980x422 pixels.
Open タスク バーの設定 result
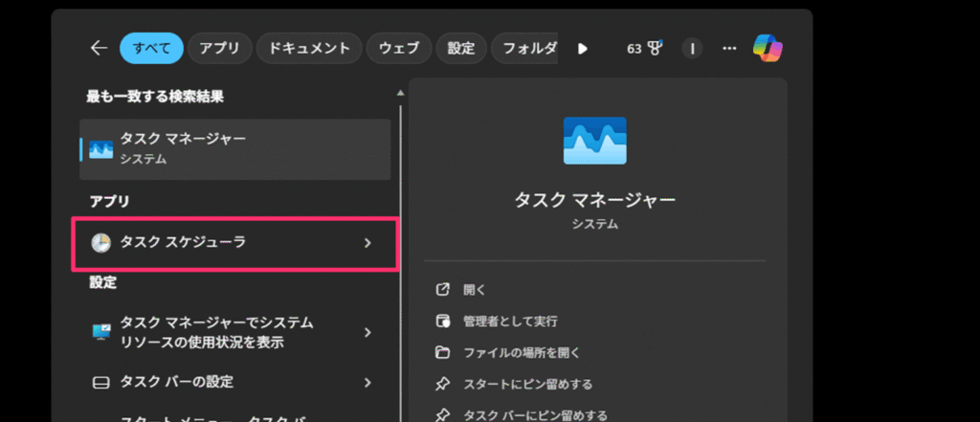[x=235, y=382]
